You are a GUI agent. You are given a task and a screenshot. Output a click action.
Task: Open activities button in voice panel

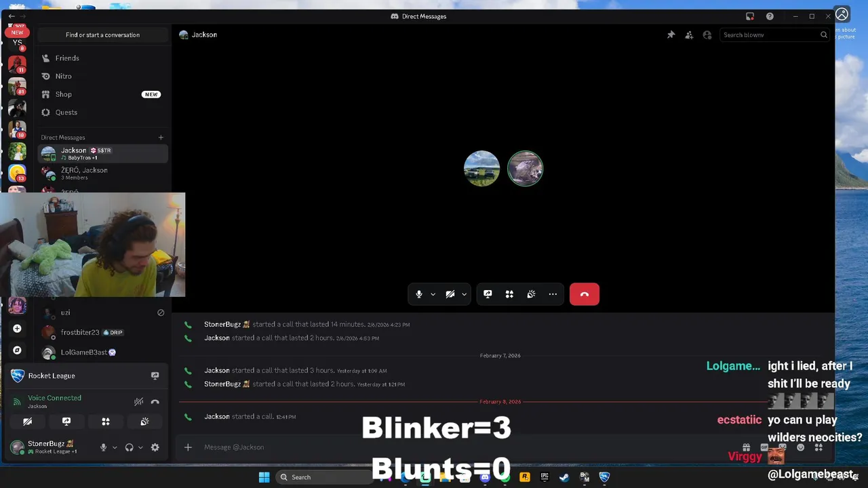pyautogui.click(x=106, y=422)
